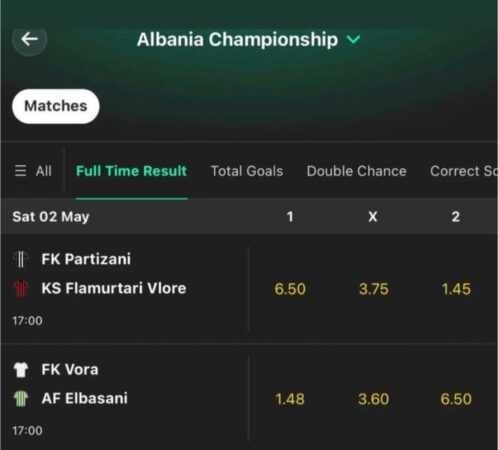Open the Double Chance tab
The width and height of the screenshot is (498, 450).
click(x=357, y=171)
